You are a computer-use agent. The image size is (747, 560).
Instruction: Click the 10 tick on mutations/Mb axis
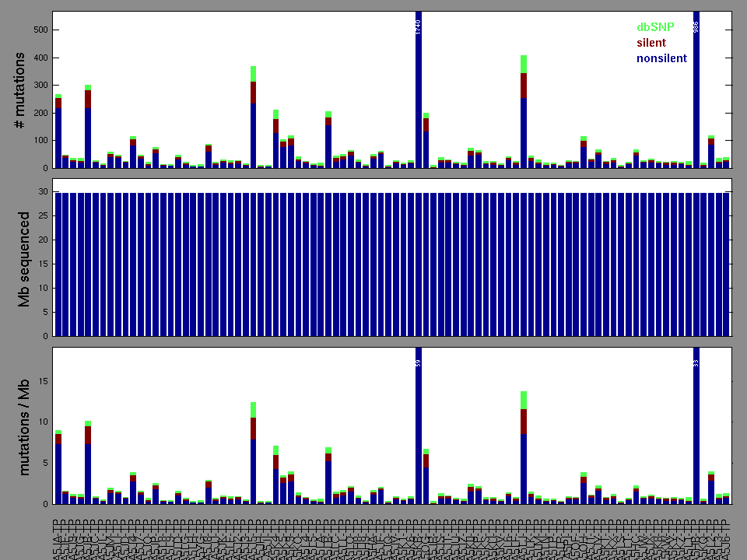tap(43, 422)
